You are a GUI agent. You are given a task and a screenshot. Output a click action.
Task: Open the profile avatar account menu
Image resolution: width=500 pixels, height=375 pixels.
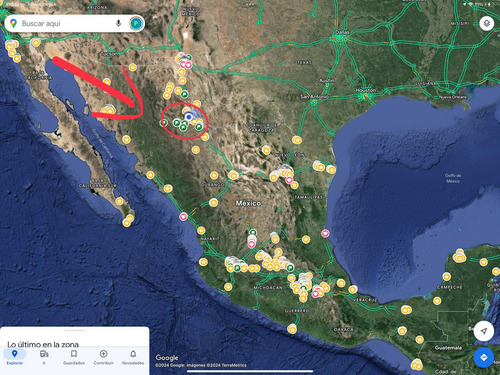[x=136, y=23]
